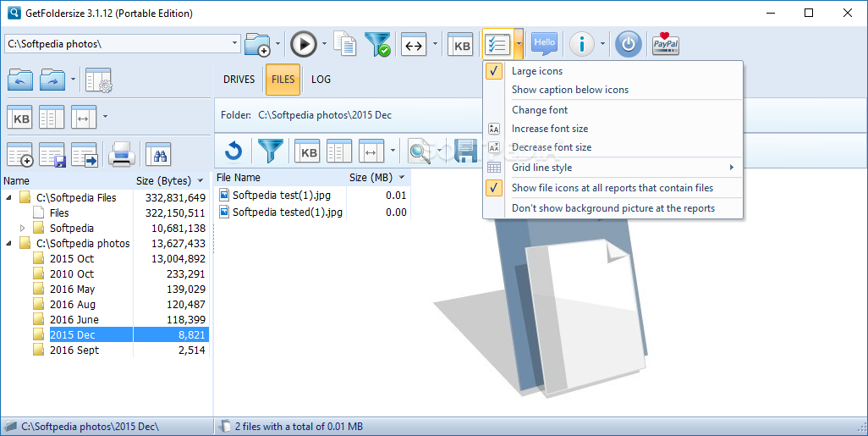Click the blue funnel filter icon in files toolbar
868x436 pixels.
(x=271, y=151)
